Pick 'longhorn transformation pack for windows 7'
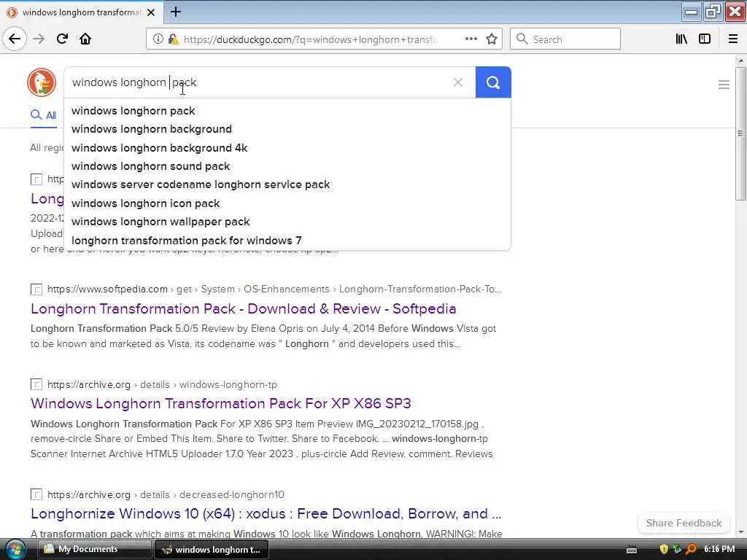Screen dimensions: 747x560 pos(287,241)
